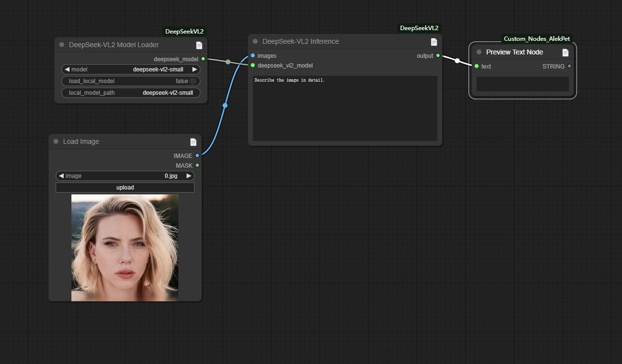Collapse the DeepSeek-VL2 Inference node via its title dot
This screenshot has width=622, height=364.
point(255,41)
